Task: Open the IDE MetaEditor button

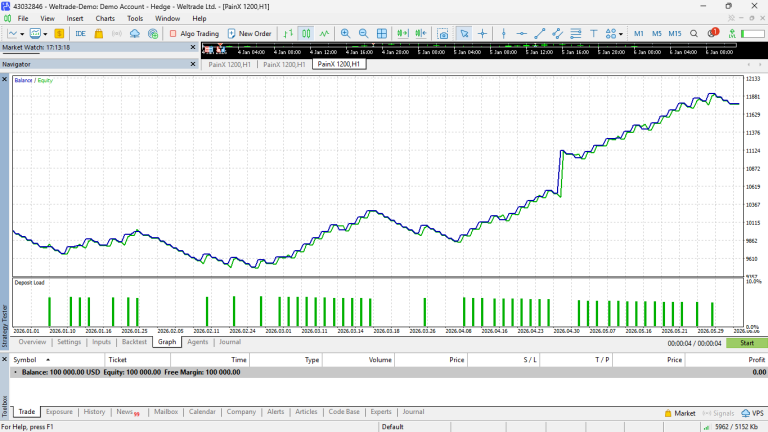Action: point(80,34)
